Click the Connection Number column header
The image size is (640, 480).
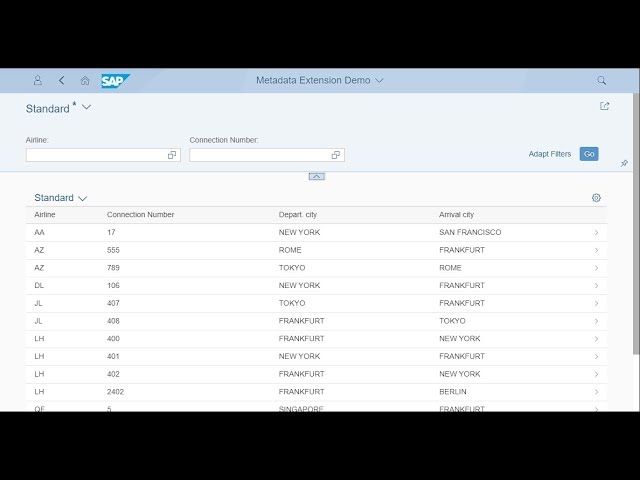click(140, 215)
